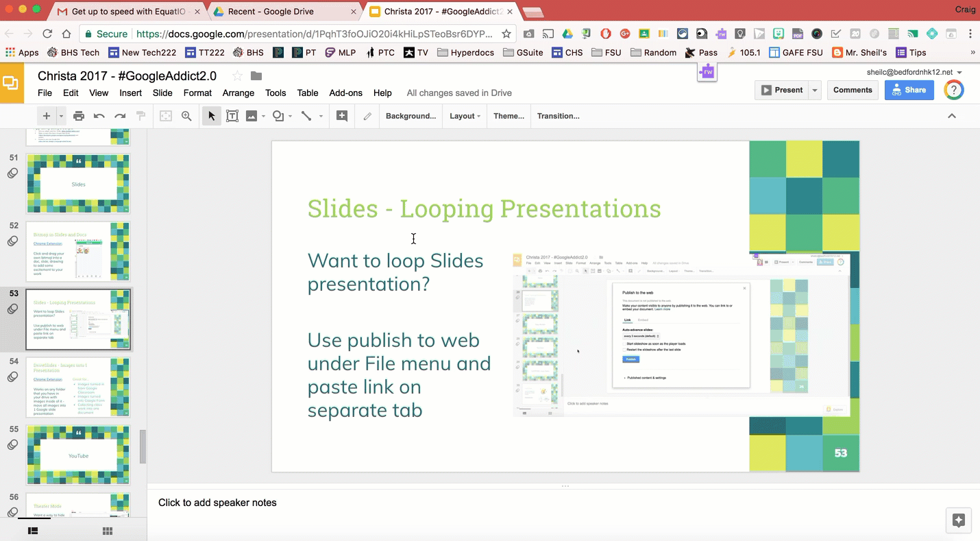980x541 pixels.
Task: Add a comment using toolbar icon
Action: pos(342,116)
